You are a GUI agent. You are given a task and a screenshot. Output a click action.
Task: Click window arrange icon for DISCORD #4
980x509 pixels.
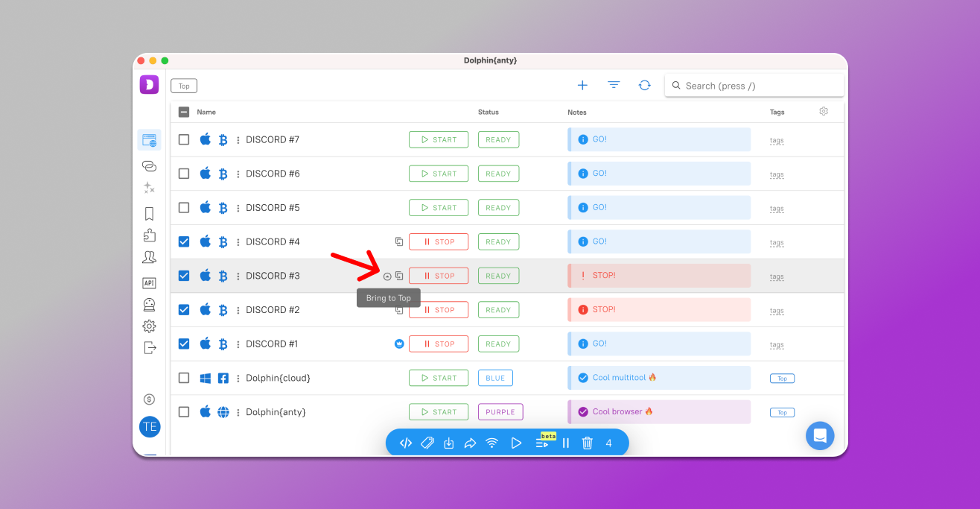[x=399, y=241]
